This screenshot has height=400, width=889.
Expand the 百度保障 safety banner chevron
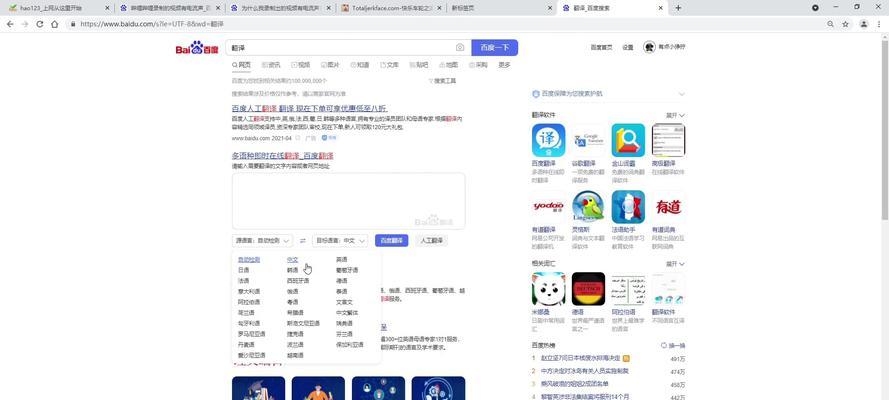click(681, 94)
